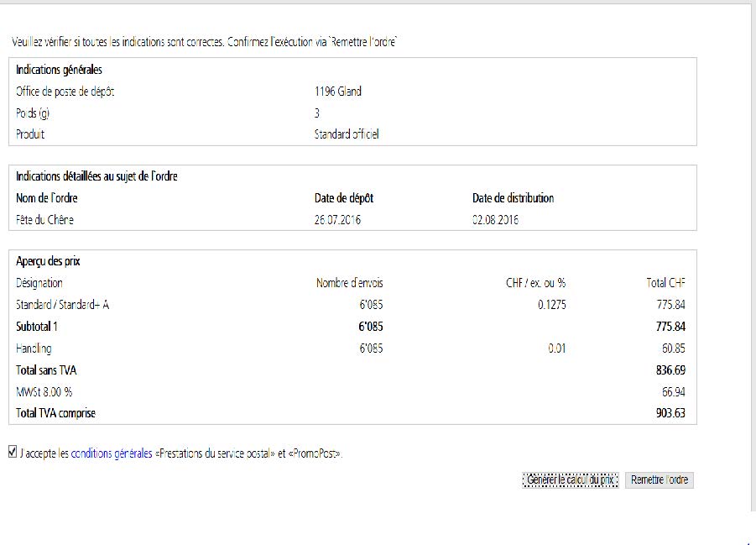This screenshot has height=545, width=756.
Task: Click the "MWSt 8.00 %" row label
Action: coord(44,392)
